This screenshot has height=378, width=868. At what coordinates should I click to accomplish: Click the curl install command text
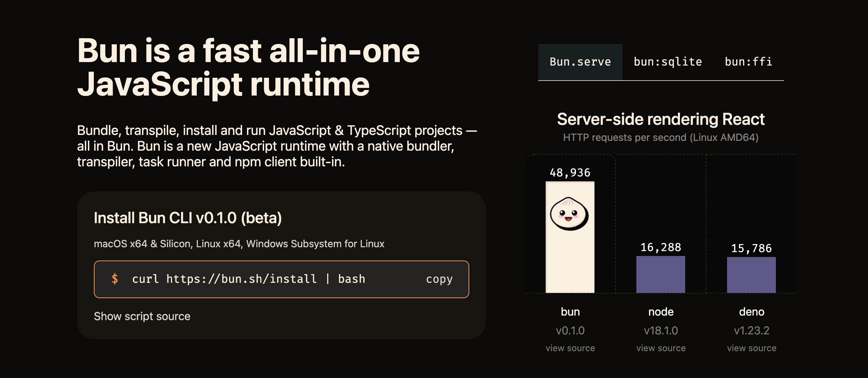248,279
